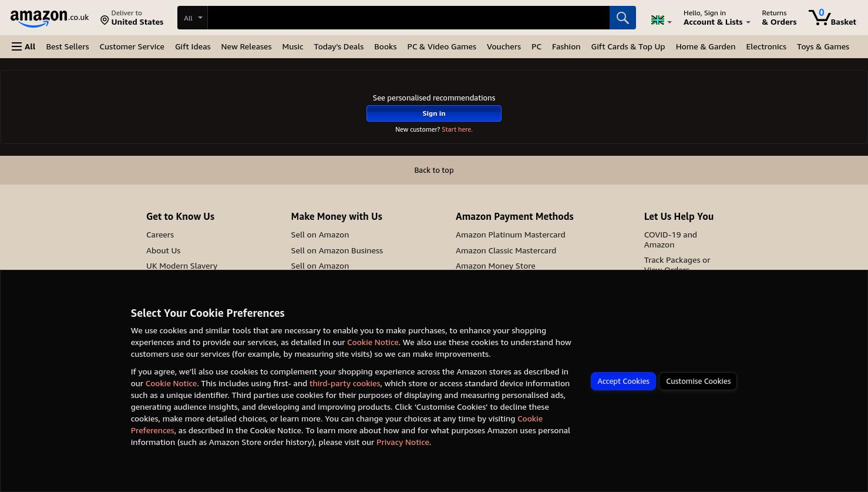Click the blue Sign in button

pos(434,113)
